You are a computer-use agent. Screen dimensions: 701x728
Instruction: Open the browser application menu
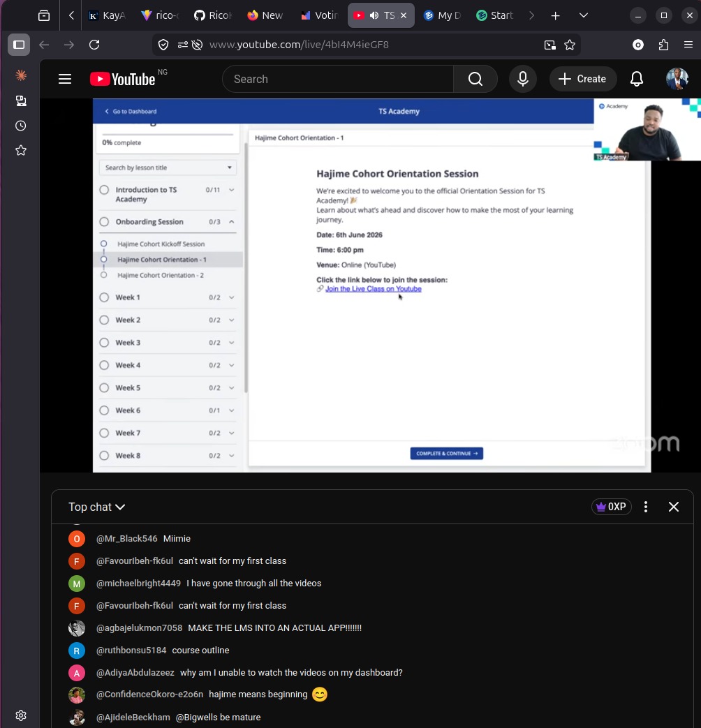coord(688,45)
